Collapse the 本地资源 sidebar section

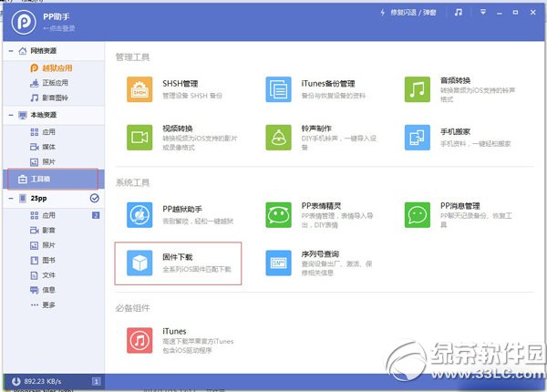click(x=9, y=116)
